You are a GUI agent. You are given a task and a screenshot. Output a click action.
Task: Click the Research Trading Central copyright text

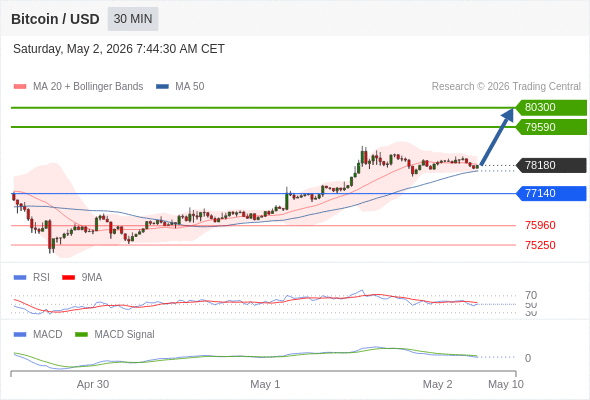(x=506, y=87)
